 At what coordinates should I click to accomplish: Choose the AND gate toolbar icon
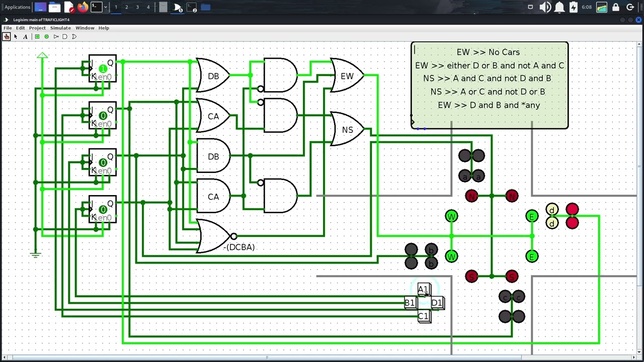pos(65,36)
